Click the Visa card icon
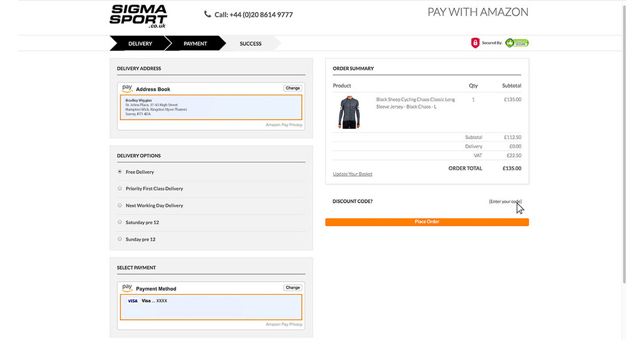Image resolution: width=644 pixels, height=341 pixels. (x=133, y=301)
